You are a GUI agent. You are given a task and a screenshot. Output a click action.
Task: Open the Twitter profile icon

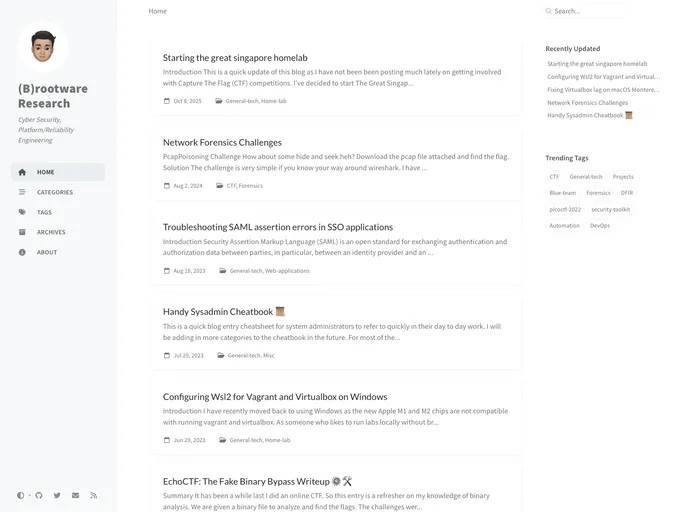pyautogui.click(x=57, y=495)
